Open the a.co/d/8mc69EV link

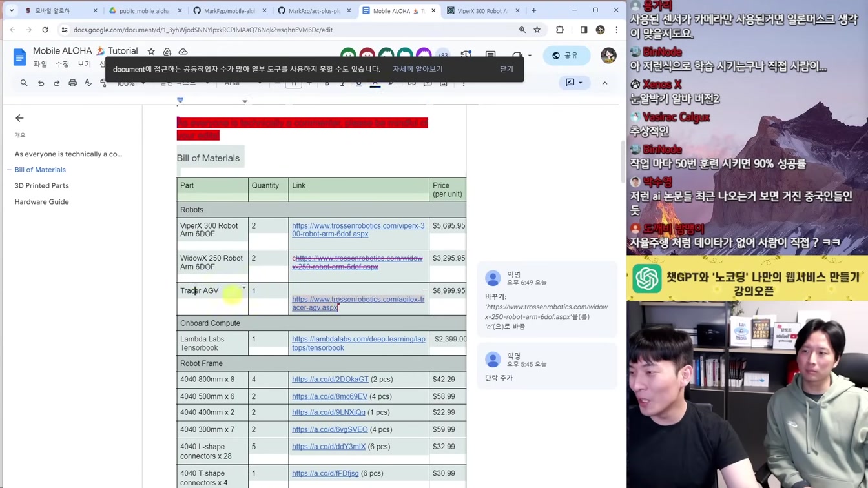[329, 396]
